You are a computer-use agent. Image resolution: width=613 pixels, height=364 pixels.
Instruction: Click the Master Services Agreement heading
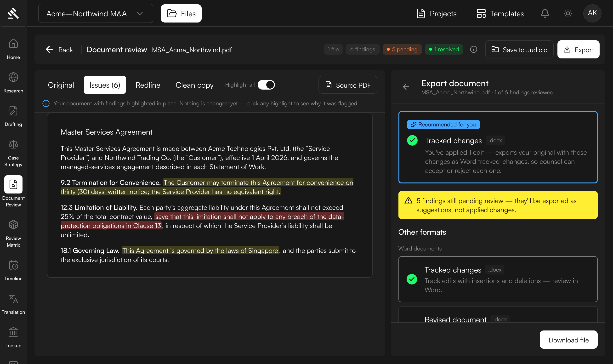click(106, 132)
